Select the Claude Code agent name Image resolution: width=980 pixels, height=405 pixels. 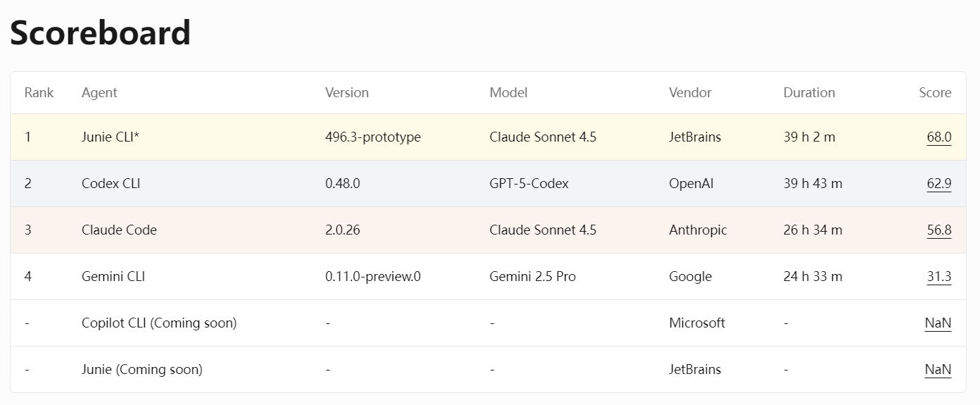119,230
